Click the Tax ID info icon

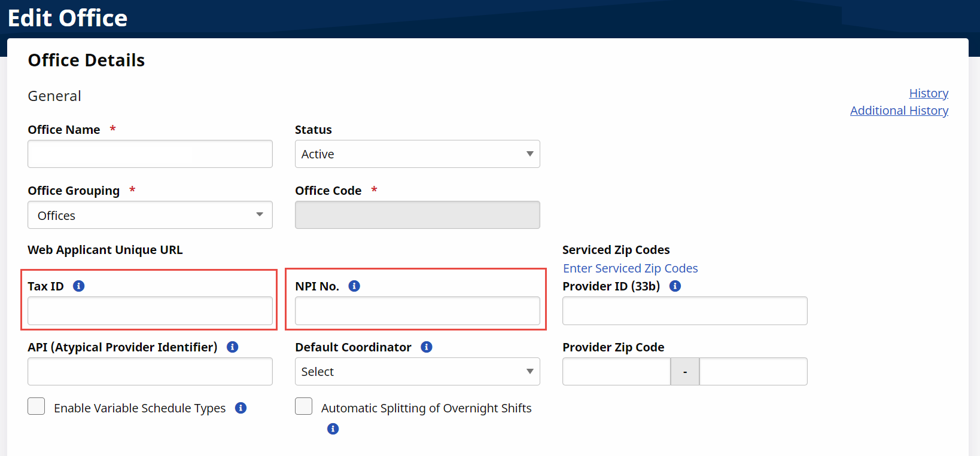[78, 286]
